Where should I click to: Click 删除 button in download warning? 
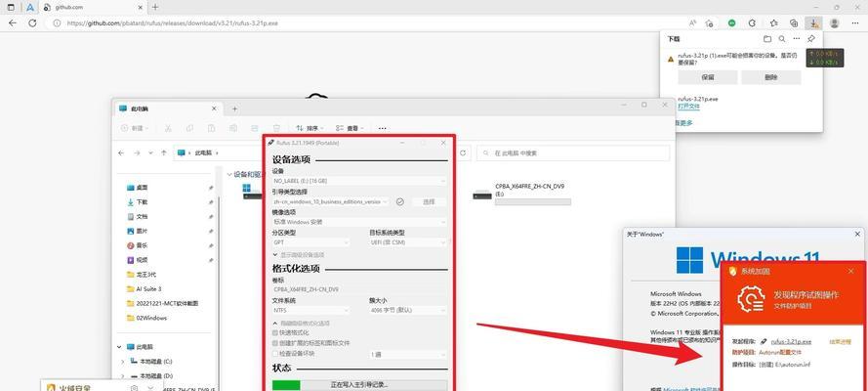(x=771, y=77)
